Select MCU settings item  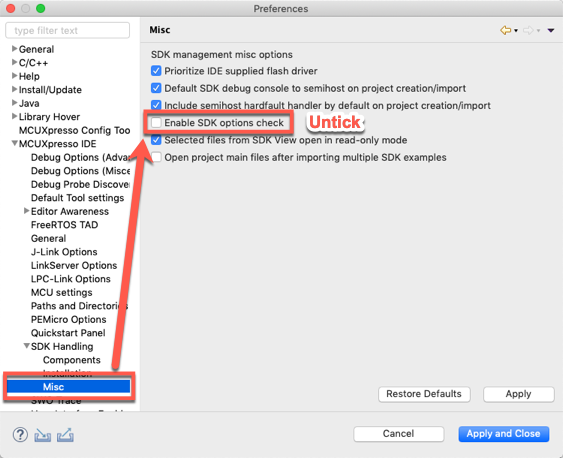(x=61, y=293)
